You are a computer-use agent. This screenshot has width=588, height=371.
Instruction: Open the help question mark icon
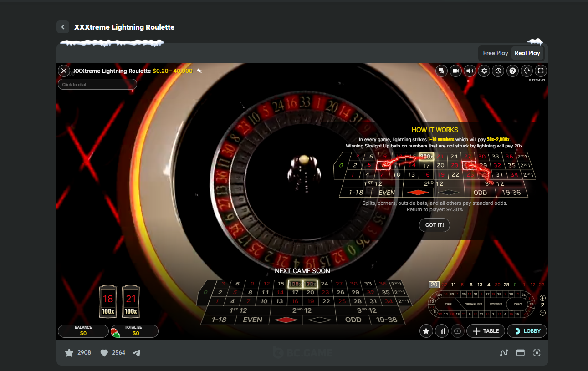pyautogui.click(x=512, y=71)
